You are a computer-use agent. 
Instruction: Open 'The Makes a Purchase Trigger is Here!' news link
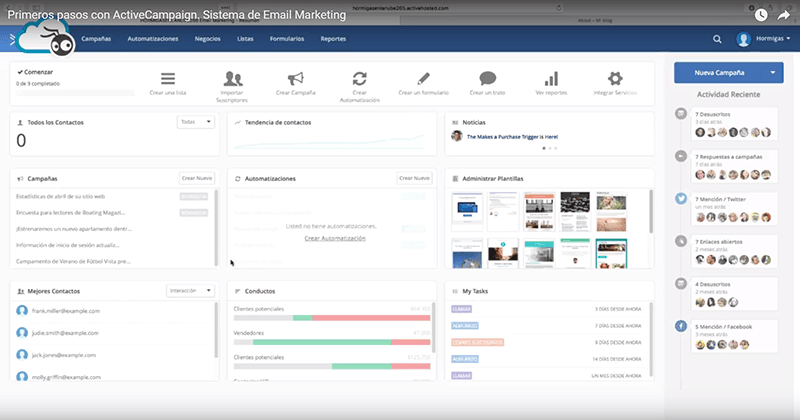(x=512, y=137)
